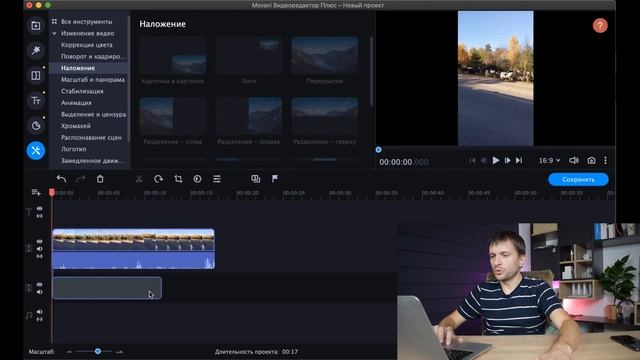Click the preview seek bar handle
This screenshot has width=640, height=360.
click(378, 150)
